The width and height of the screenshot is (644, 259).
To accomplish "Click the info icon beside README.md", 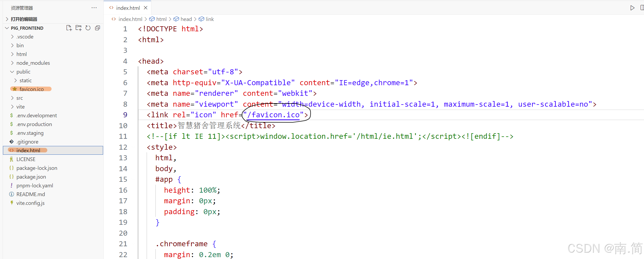I will click(11, 194).
